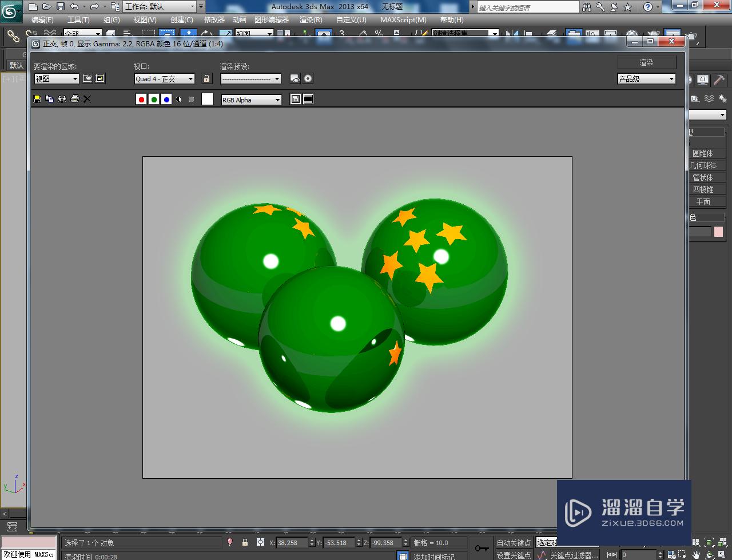Select the Space Warps waves icon
The width and height of the screenshot is (732, 560).
coord(709,99)
